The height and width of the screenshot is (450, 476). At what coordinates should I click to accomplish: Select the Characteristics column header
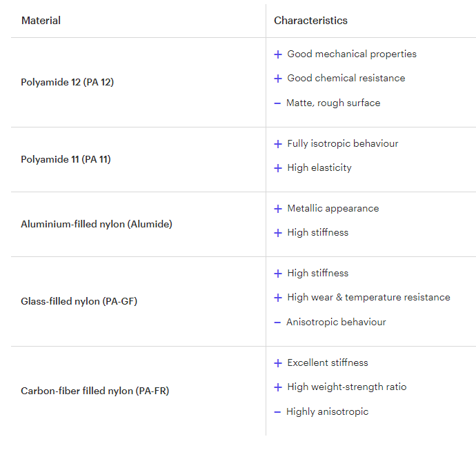[310, 21]
